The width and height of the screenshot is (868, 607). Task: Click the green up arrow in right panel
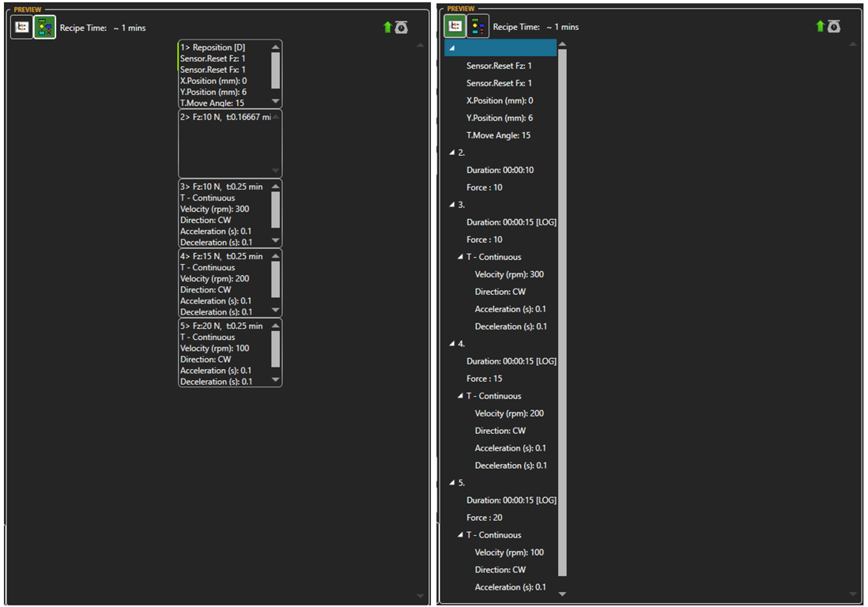click(x=818, y=26)
